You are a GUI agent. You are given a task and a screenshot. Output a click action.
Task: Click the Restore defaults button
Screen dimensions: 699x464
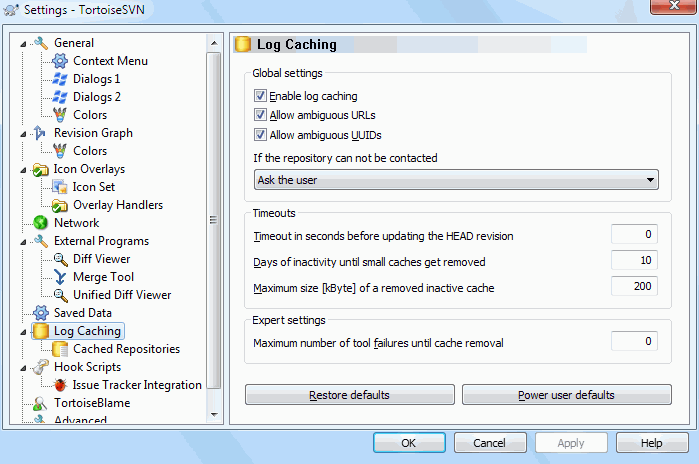tap(349, 395)
